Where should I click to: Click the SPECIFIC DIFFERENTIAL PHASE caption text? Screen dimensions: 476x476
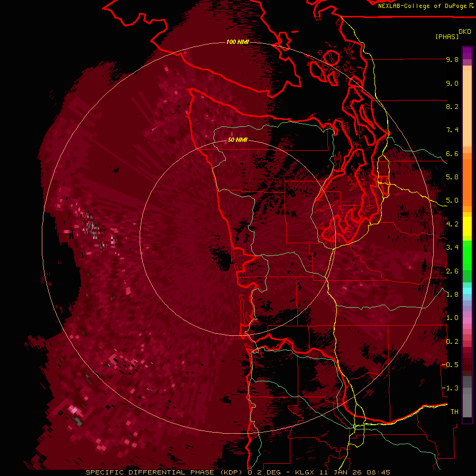[x=150, y=472]
